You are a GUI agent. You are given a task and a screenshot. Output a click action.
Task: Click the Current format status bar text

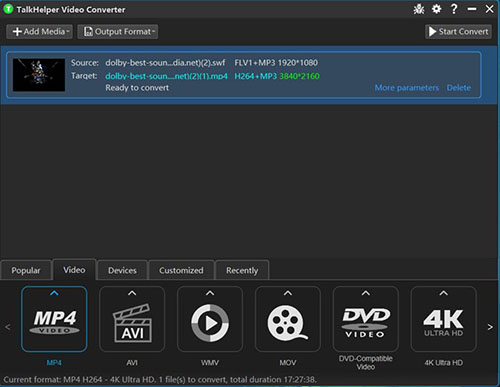tap(160, 380)
